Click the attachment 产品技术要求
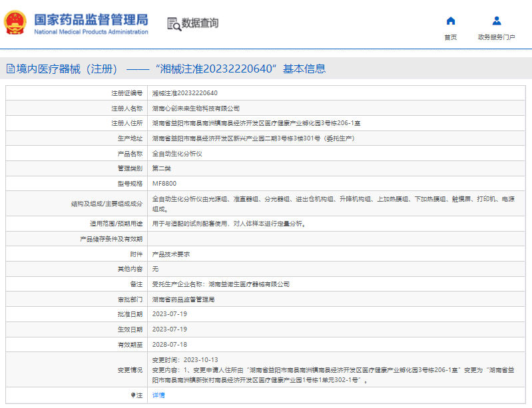The height and width of the screenshot is (408, 532). [171, 254]
